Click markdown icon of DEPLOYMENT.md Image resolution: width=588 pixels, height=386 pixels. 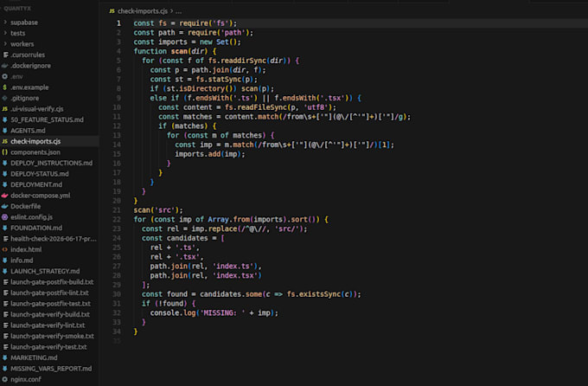(x=5, y=184)
